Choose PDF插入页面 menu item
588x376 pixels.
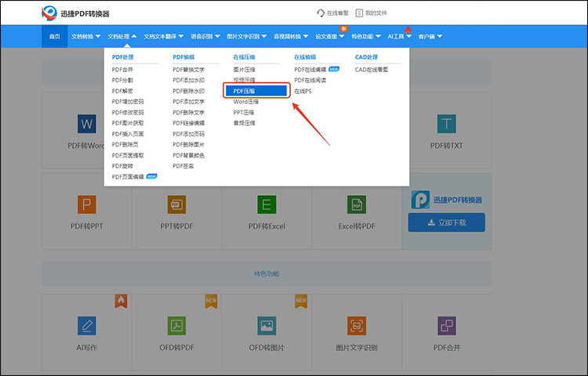(128, 134)
